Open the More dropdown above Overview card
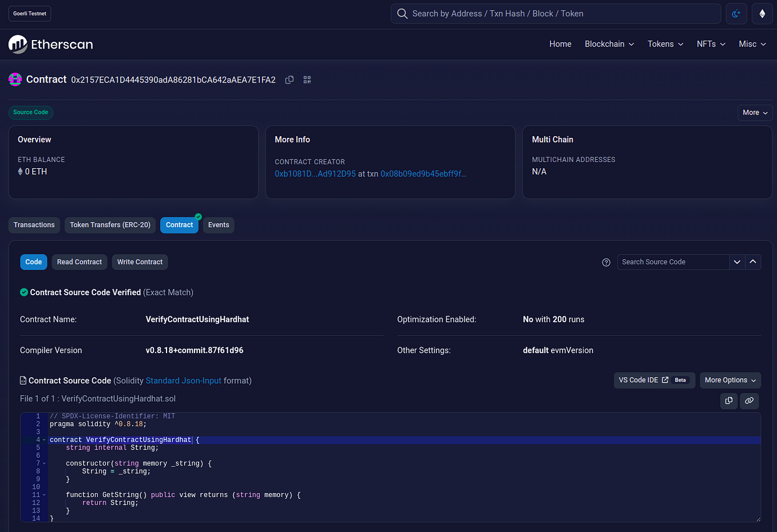This screenshot has height=532, width=777. coord(755,113)
